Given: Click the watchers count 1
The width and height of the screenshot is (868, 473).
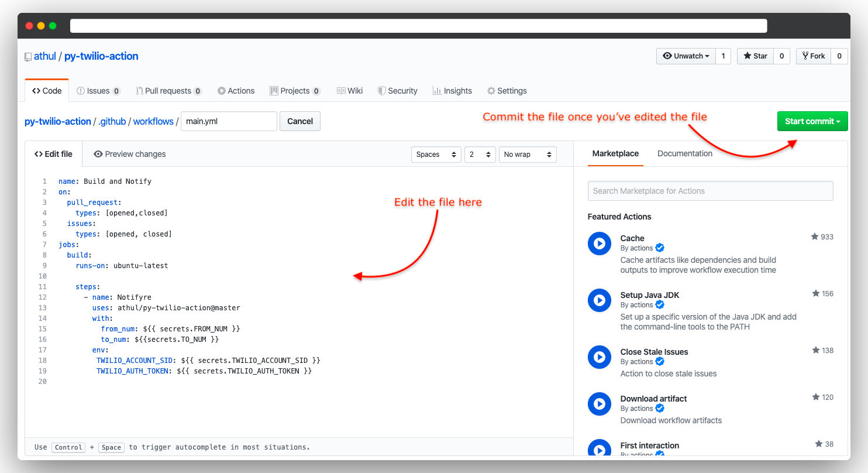Looking at the screenshot, I should 723,56.
